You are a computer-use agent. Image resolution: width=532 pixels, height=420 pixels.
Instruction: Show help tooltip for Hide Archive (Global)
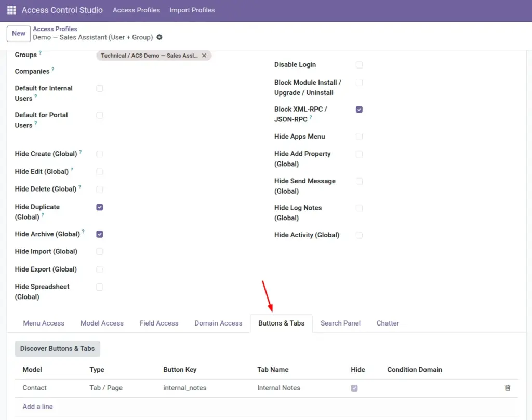83,232
